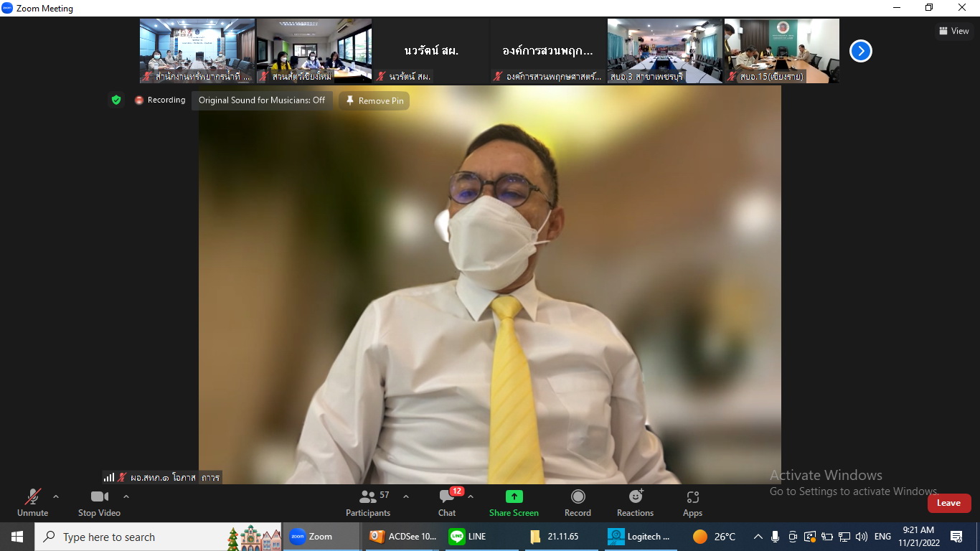This screenshot has height=551, width=980.
Task: Select the สบอ.15(เชียงราย) video thumbnail
Action: (x=782, y=51)
